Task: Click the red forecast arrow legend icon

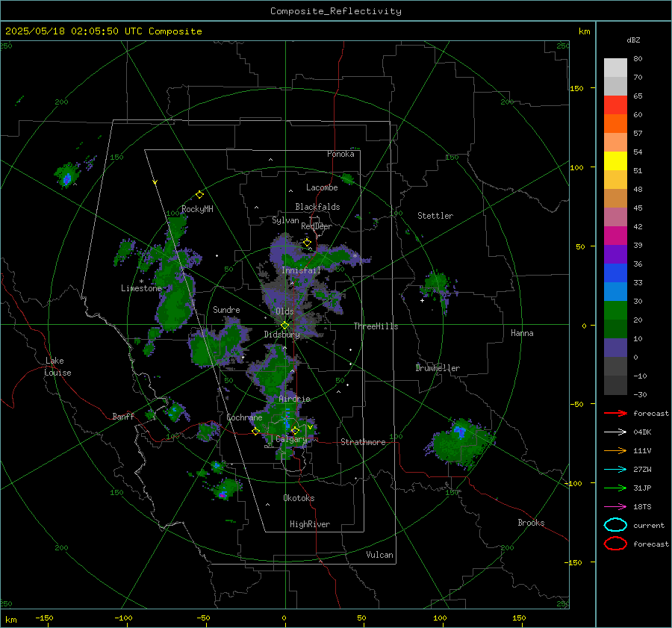Action: (x=615, y=413)
